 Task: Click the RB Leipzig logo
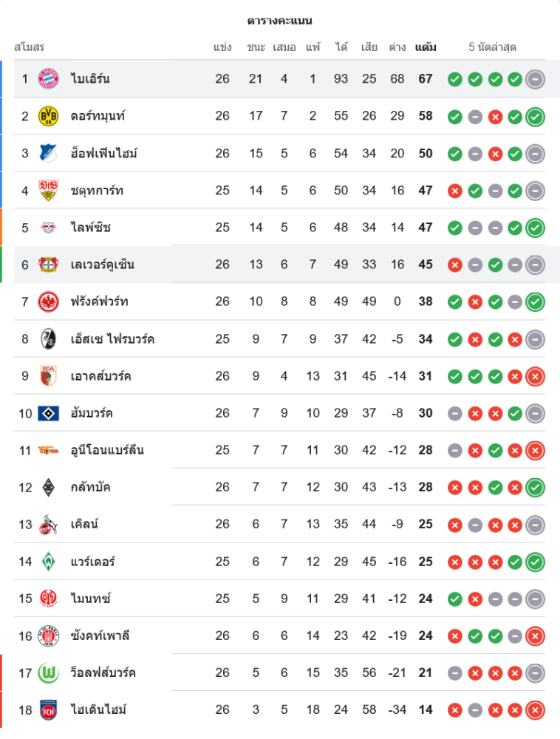[x=49, y=228]
